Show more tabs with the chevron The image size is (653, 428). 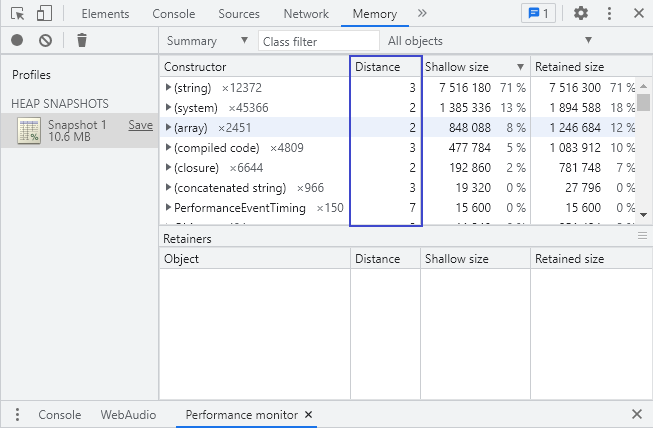tap(422, 14)
